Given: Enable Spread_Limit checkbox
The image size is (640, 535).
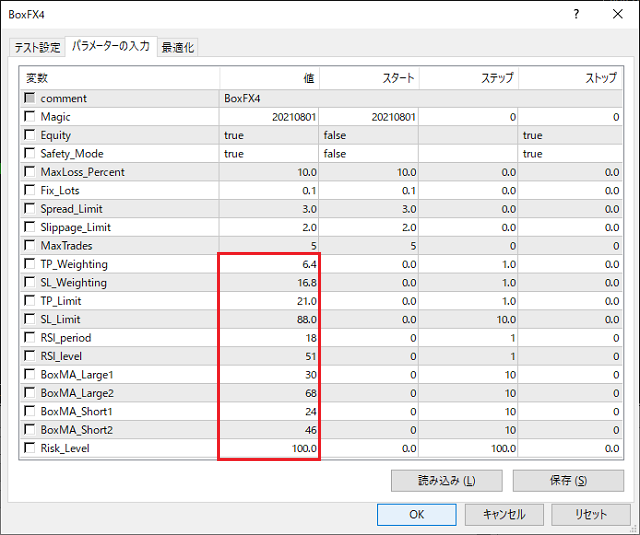Looking at the screenshot, I should [29, 209].
